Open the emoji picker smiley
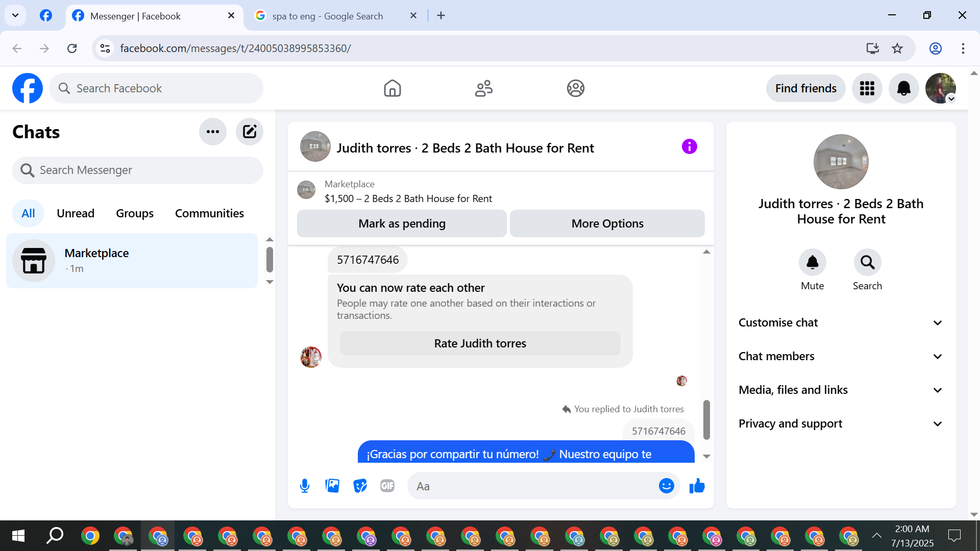Screen dimensions: 980x551 [x=666, y=486]
